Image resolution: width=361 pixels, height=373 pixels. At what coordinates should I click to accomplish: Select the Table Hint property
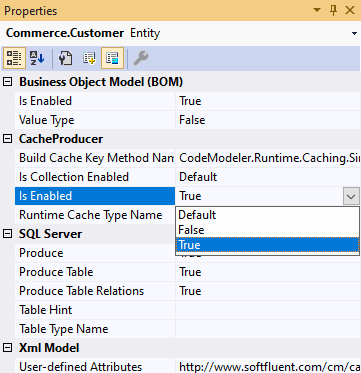coord(95,310)
